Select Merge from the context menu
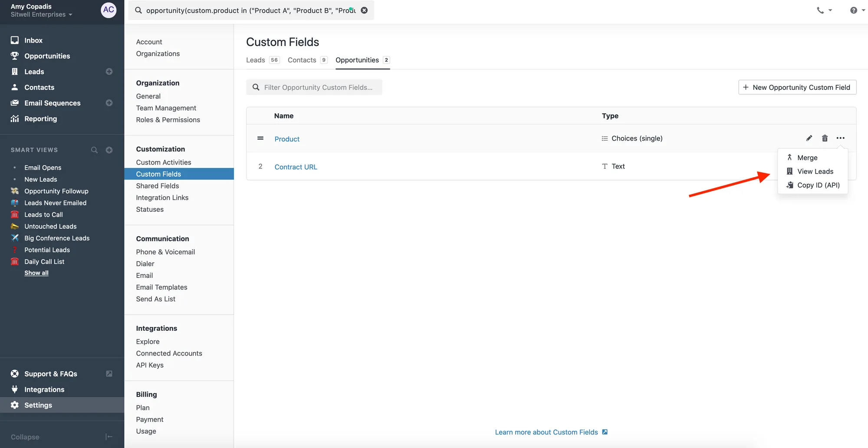Image resolution: width=868 pixels, height=448 pixels. coord(807,158)
